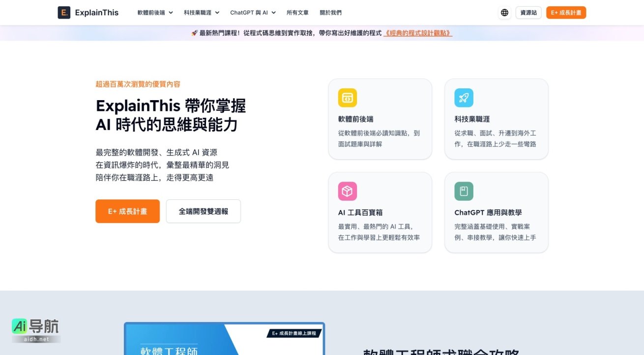Viewport: 644px width, 355px height.
Task: Click the 軟體前後端 card browser icon
Action: (x=347, y=97)
